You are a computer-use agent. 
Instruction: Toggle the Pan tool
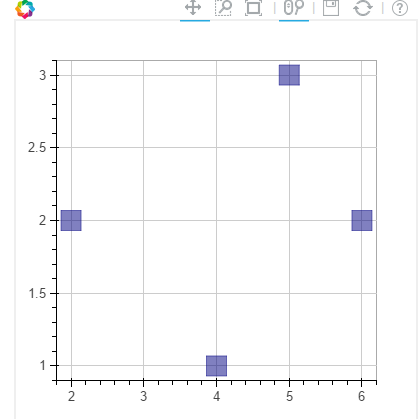193,7
